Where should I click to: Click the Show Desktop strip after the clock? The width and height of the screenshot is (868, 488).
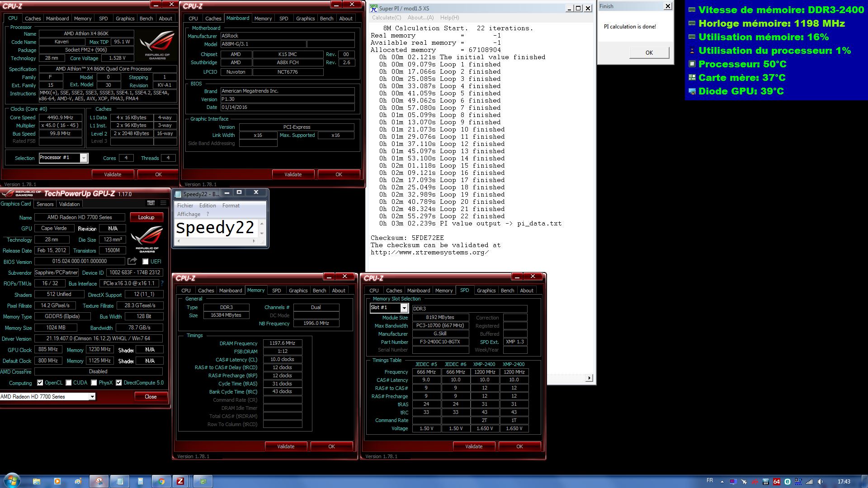click(865, 481)
